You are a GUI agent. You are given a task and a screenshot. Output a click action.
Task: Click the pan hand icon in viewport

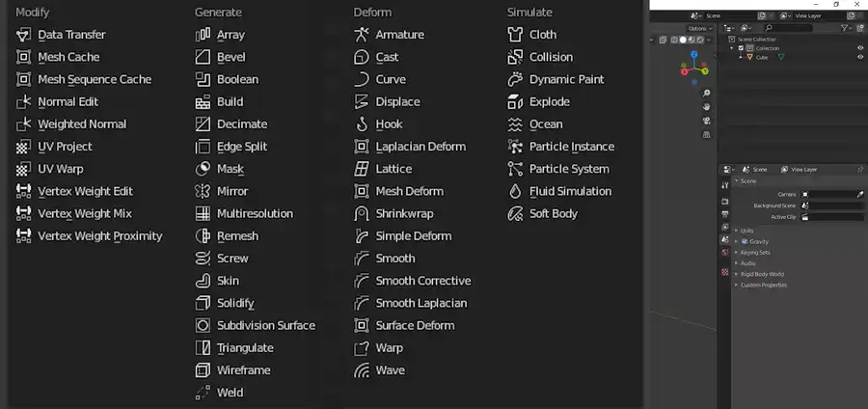point(706,107)
